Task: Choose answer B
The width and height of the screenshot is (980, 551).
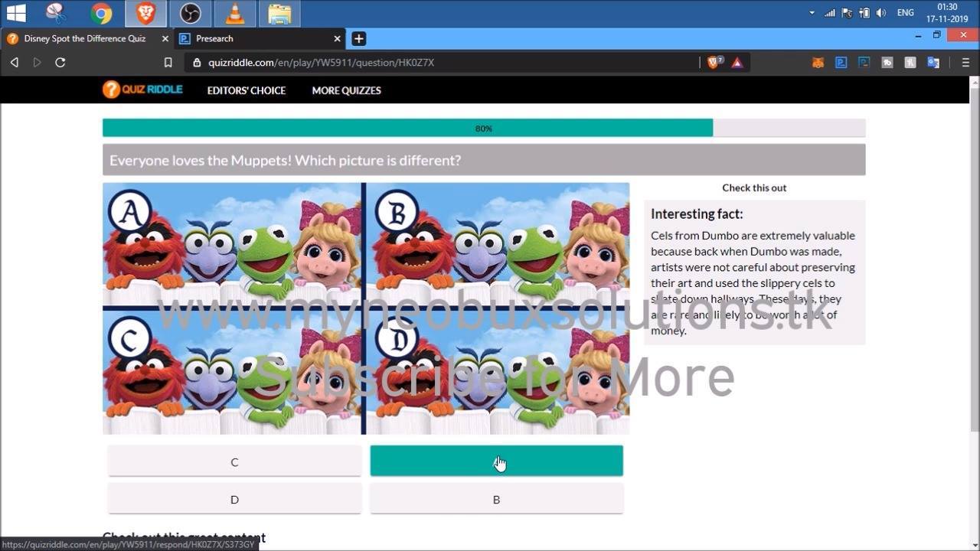Action: coord(496,499)
